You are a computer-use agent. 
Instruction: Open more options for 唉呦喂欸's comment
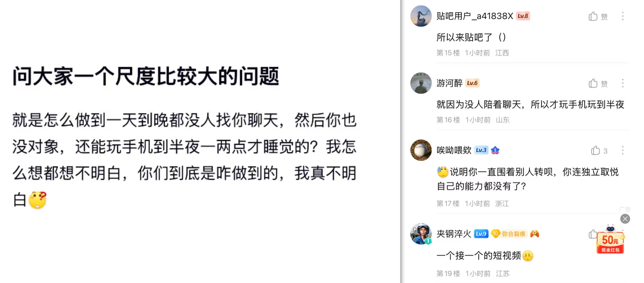pyautogui.click(x=623, y=151)
